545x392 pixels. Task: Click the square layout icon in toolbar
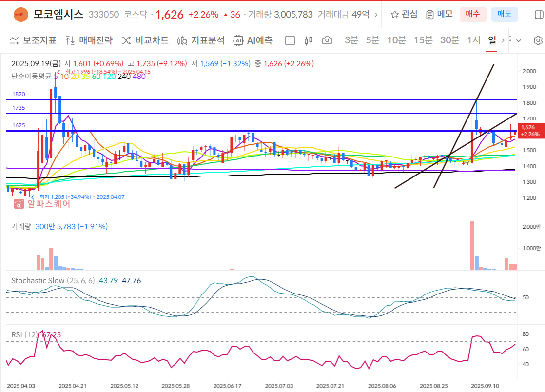point(290,40)
